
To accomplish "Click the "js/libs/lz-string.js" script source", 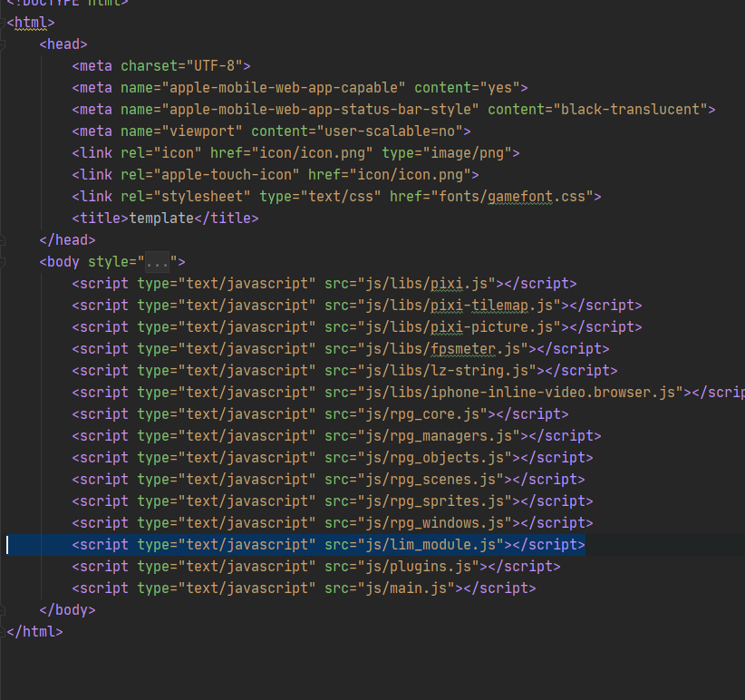I will (447, 371).
